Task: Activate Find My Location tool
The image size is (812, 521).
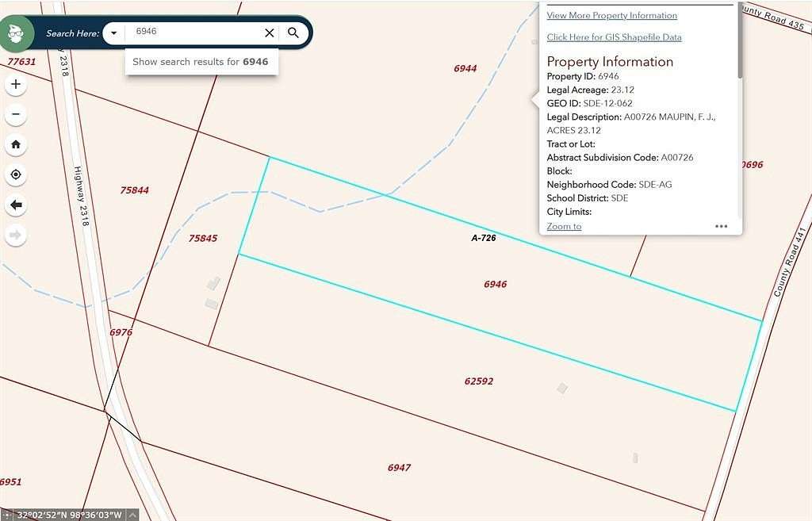Action: tap(16, 174)
